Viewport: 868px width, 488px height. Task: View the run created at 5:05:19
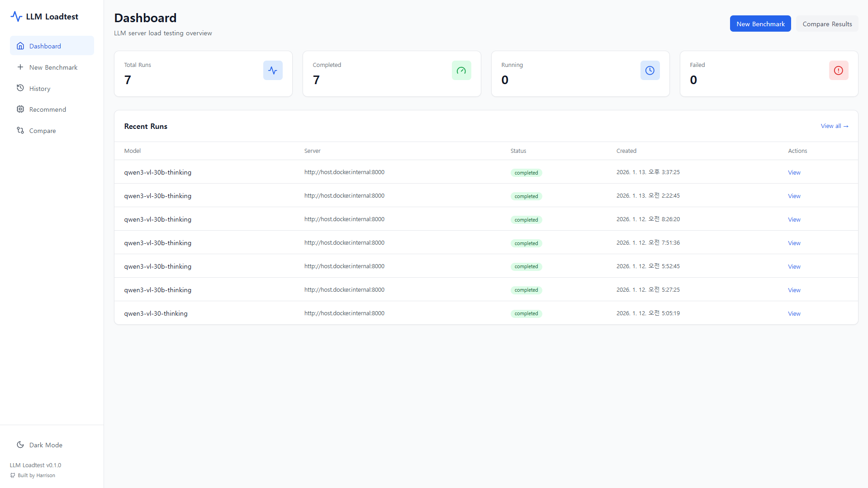click(793, 313)
